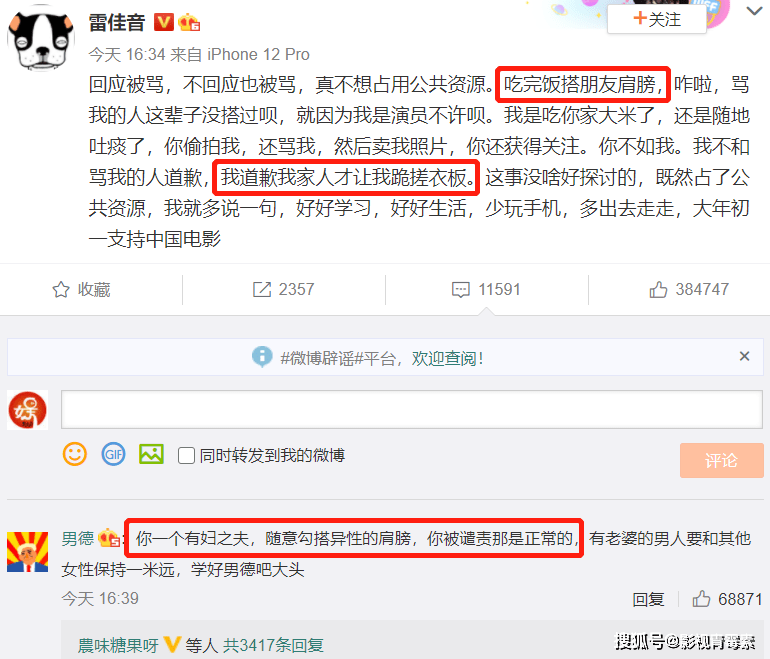This screenshot has width=770, height=659.
Task: Submit with the orange 评论 button
Action: click(721, 460)
